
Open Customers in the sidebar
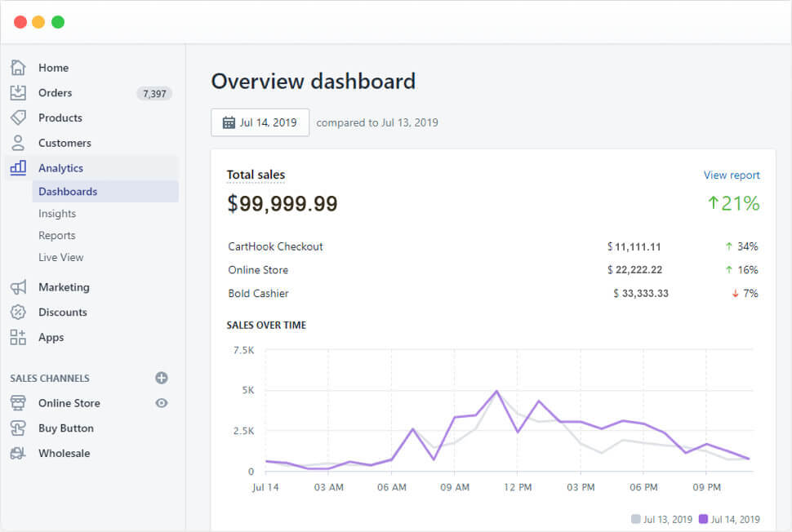coord(65,144)
